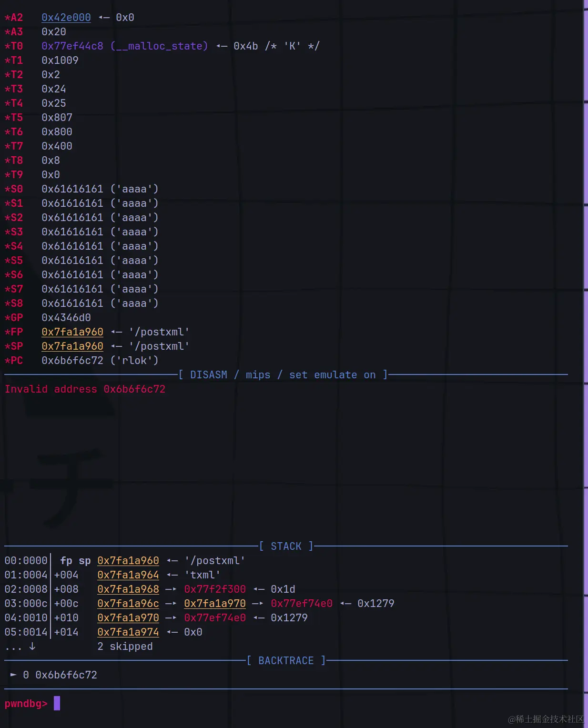Click the BACKTRACE section header

[x=286, y=661]
